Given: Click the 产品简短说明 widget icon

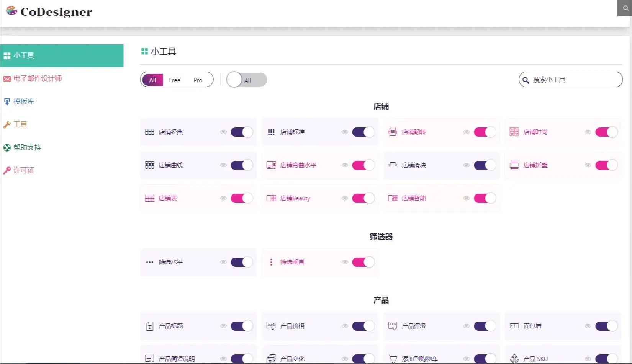Looking at the screenshot, I should point(149,359).
